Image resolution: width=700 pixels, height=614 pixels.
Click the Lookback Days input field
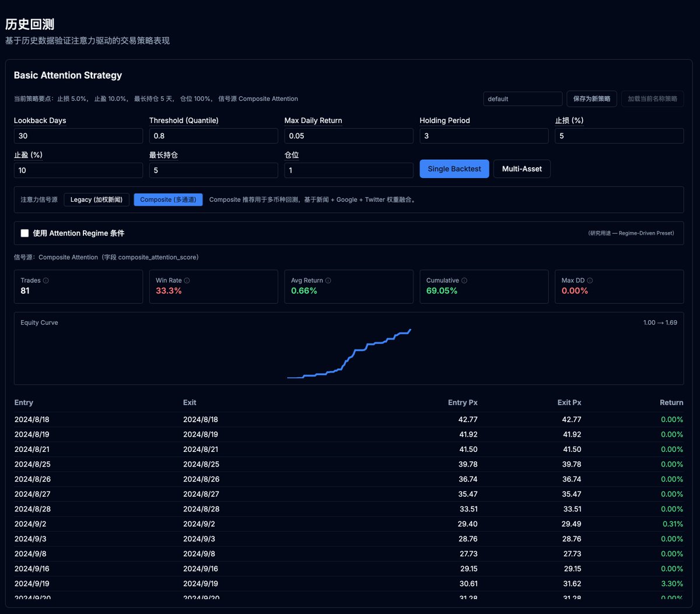[x=78, y=136]
